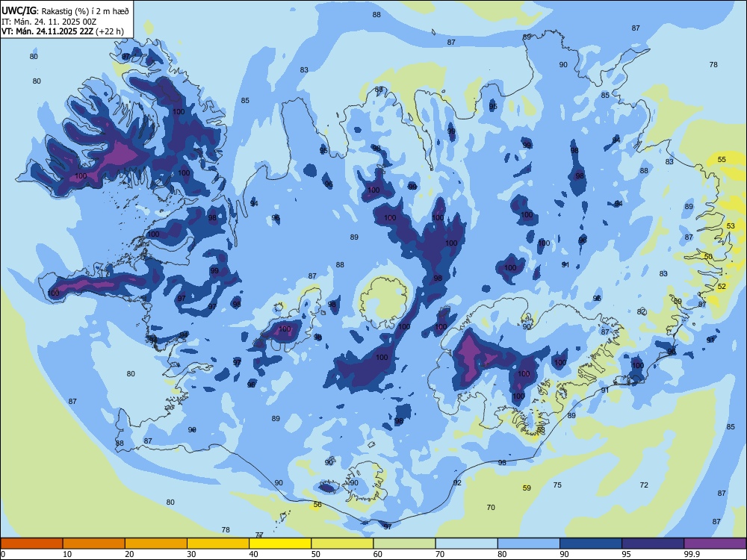Click the '30' legend tick label
Screen dimensions: 747x560
[x=191, y=554]
